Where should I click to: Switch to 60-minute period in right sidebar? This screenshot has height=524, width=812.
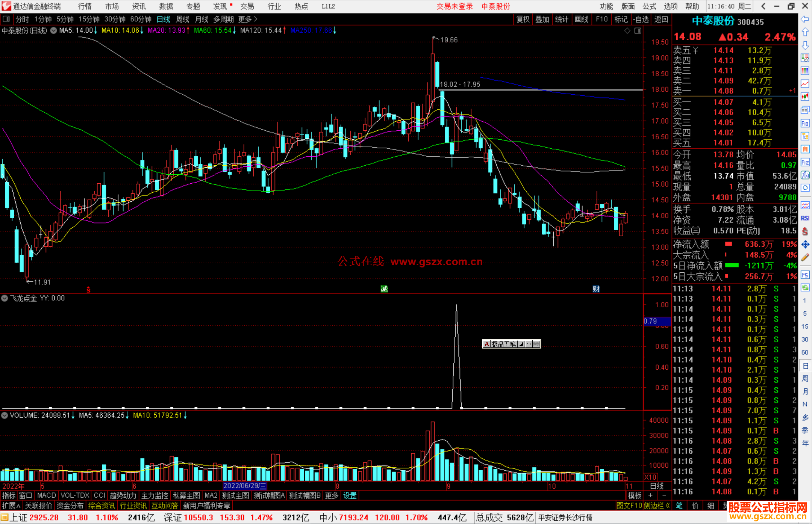804,352
